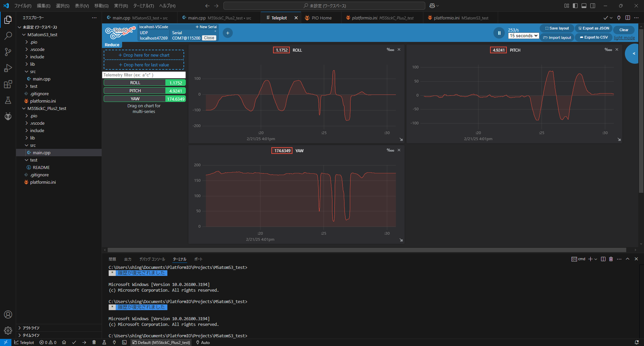This screenshot has height=346, width=644.
Task: Open the Testing flask view
Action: (8, 100)
